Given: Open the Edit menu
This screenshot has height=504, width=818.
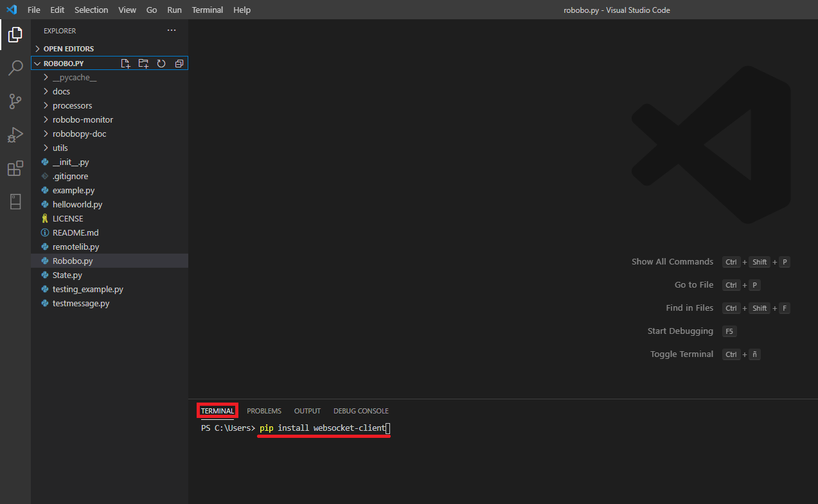Looking at the screenshot, I should click(x=57, y=10).
